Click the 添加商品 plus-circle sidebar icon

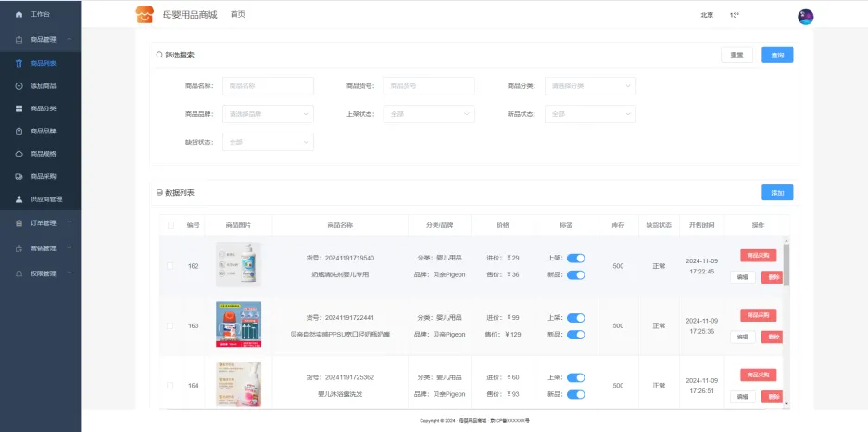pos(19,86)
